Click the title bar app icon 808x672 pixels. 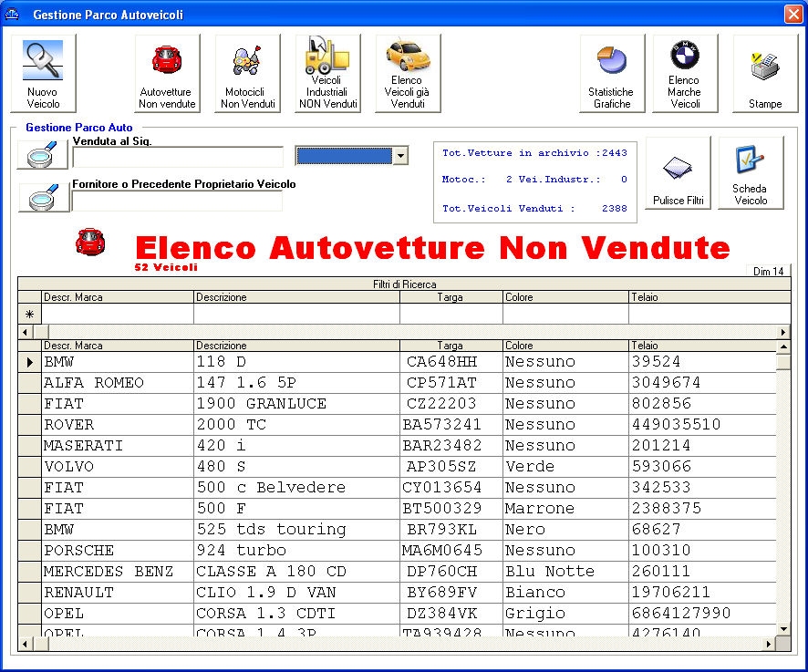click(12, 14)
